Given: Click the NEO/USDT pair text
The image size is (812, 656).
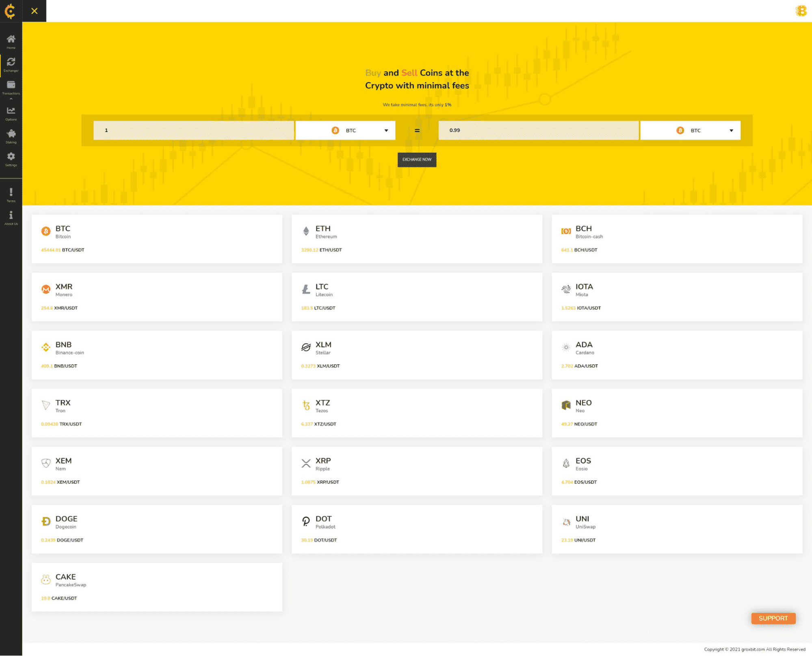Looking at the screenshot, I should pyautogui.click(x=585, y=424).
